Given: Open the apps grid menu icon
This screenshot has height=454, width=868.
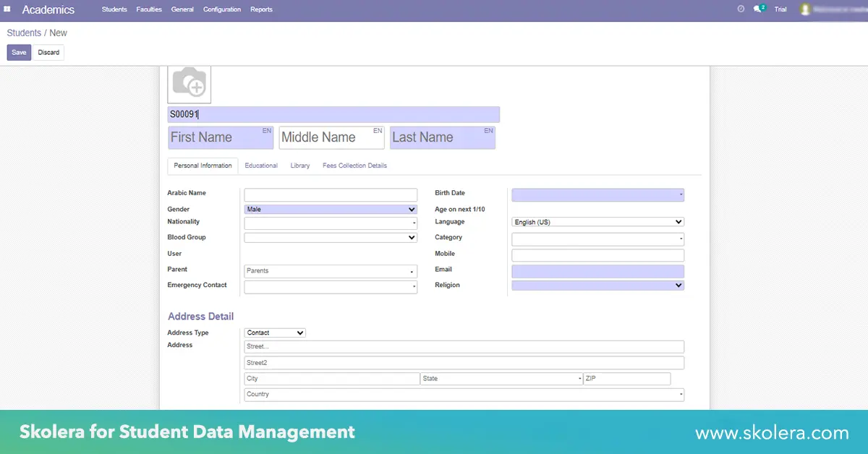Looking at the screenshot, I should pyautogui.click(x=7, y=9).
